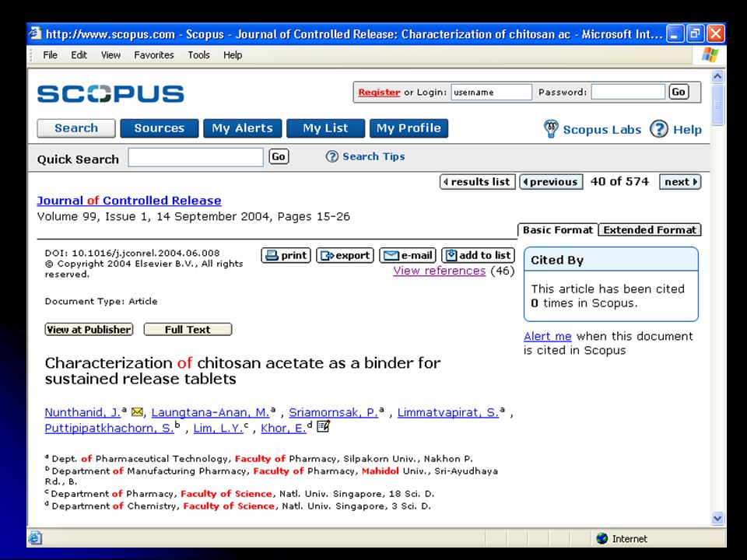
Task: Click the note icon after Khor, E.
Action: tap(323, 426)
